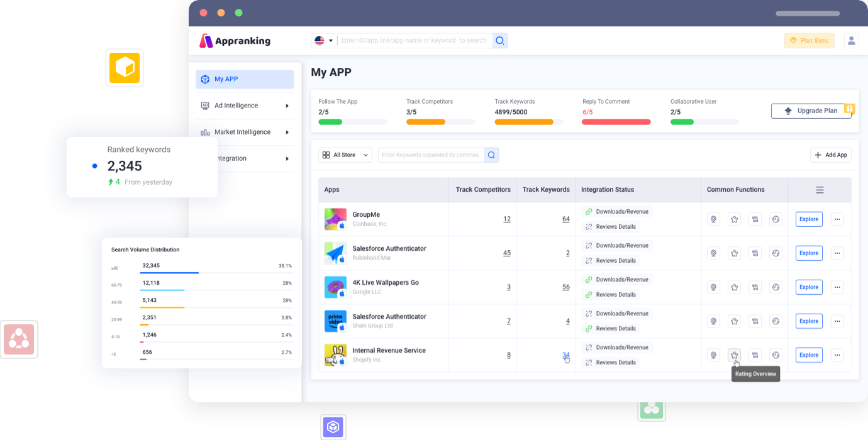Image resolution: width=868 pixels, height=440 pixels.
Task: Click scroll icon in Shein Group Ltd row
Action: pyautogui.click(x=755, y=321)
